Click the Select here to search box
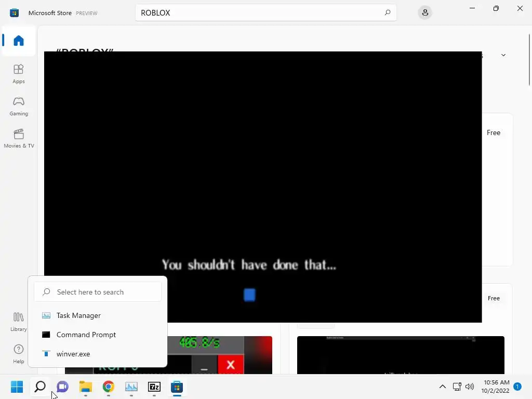This screenshot has width=532, height=399. [x=98, y=292]
